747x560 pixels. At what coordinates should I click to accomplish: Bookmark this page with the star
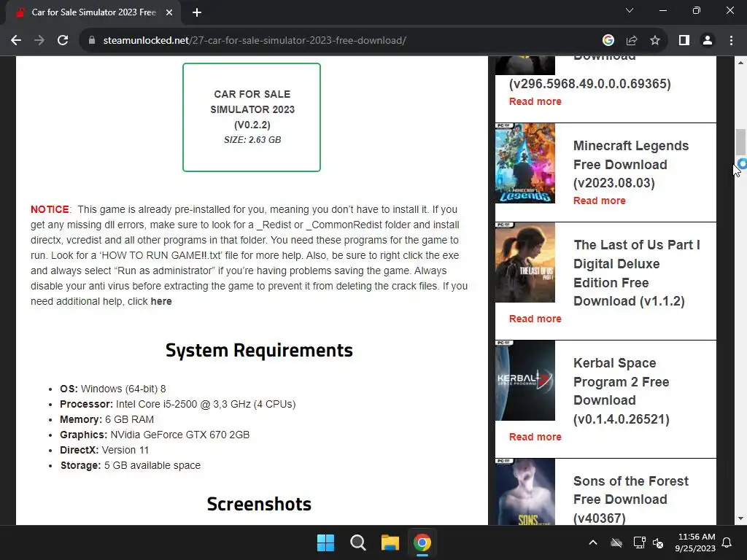click(655, 41)
